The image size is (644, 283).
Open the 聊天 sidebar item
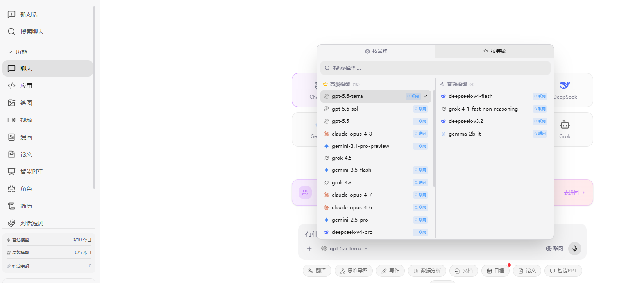click(48, 68)
